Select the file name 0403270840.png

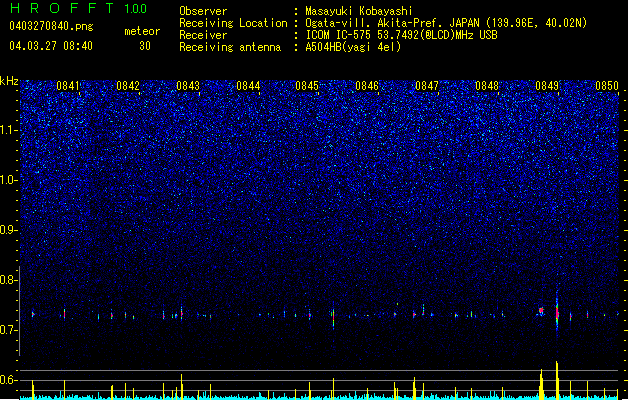tap(51, 26)
